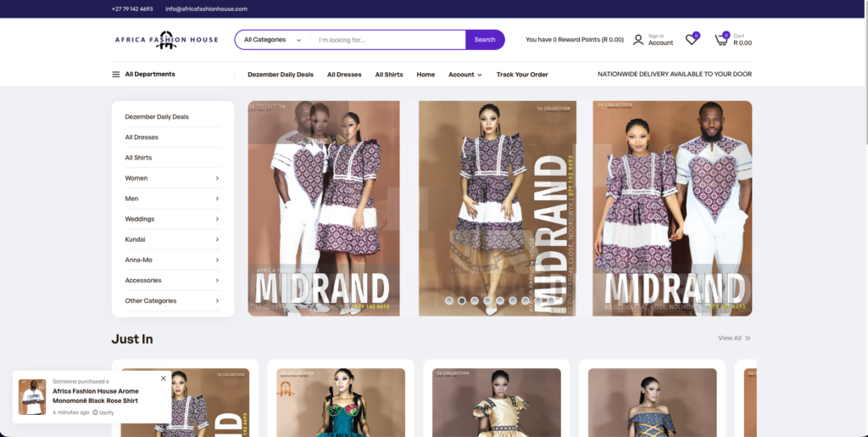Open the couple Midrand banner on the left
Viewport: 868px width, 437px height.
(324, 208)
